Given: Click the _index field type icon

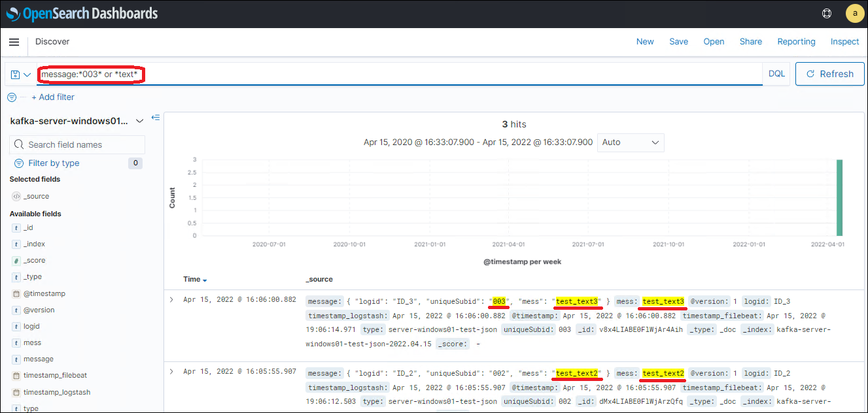Looking at the screenshot, I should tap(16, 244).
